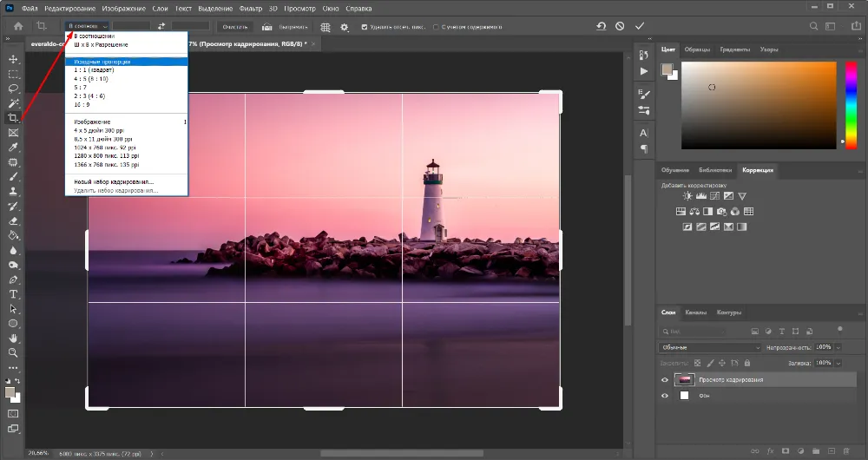Select the Magic Wand tool
This screenshot has height=460, width=868.
tap(13, 102)
